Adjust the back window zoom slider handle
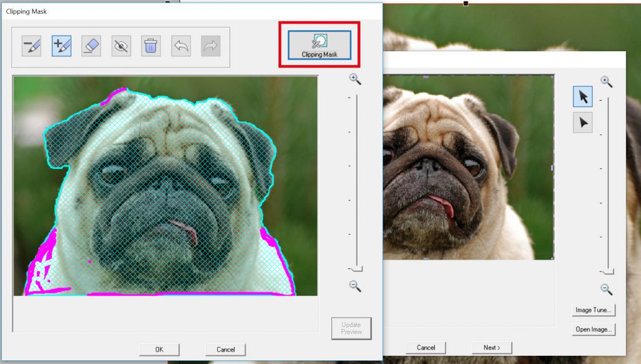641x364 pixels. pyautogui.click(x=608, y=271)
